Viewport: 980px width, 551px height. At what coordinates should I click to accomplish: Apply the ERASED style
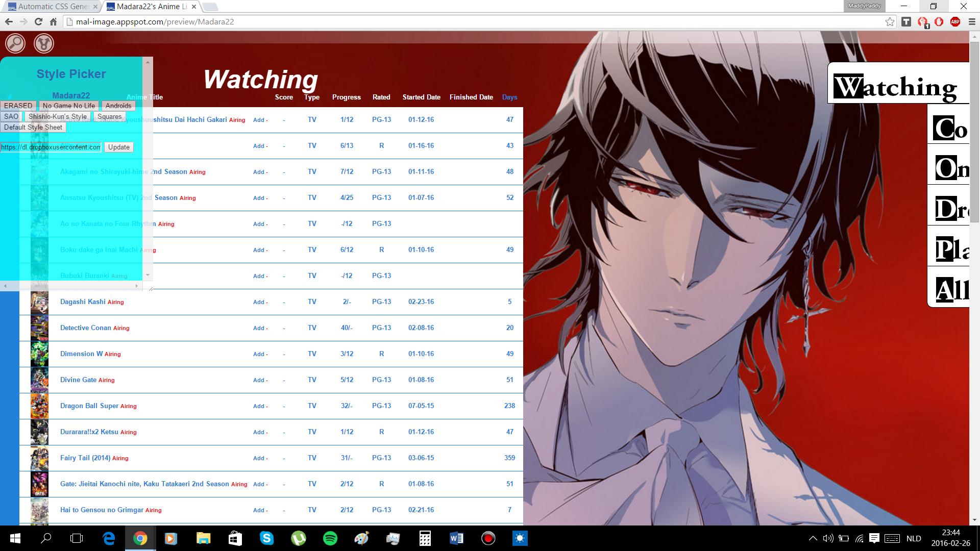pyautogui.click(x=18, y=106)
